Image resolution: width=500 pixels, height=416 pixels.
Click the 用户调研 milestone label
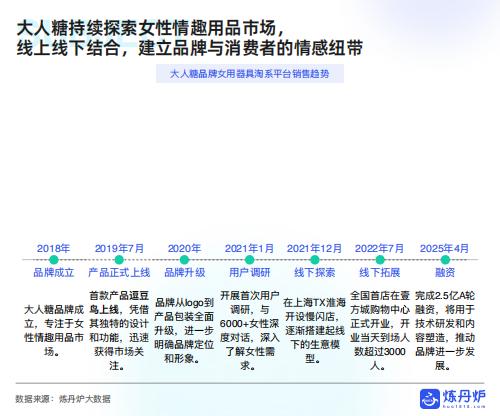(x=249, y=272)
